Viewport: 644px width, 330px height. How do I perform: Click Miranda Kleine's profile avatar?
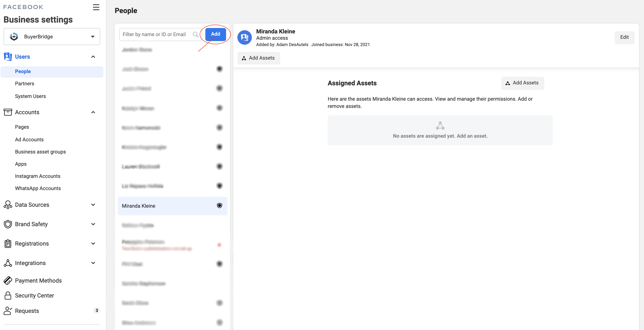pyautogui.click(x=244, y=37)
